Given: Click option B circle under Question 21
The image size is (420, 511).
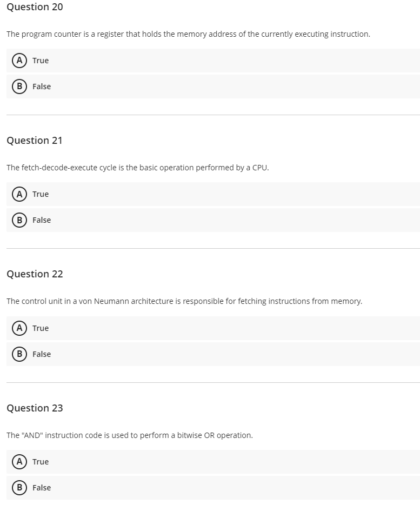Looking at the screenshot, I should 19,220.
